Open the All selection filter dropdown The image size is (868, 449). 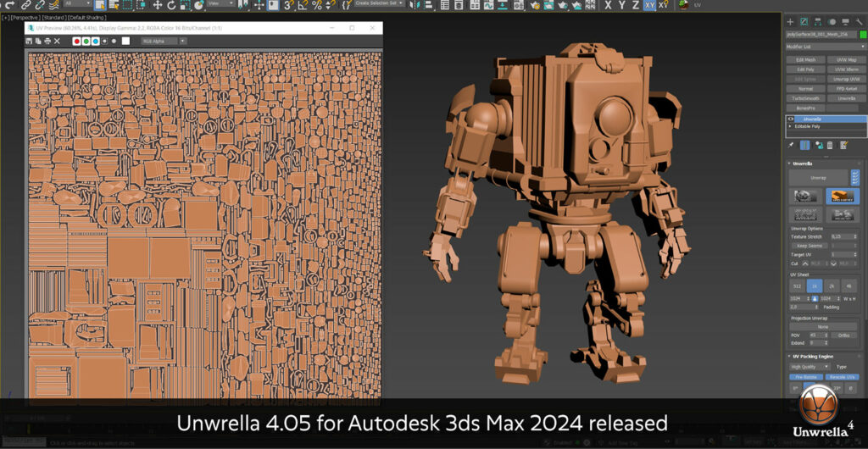77,3
